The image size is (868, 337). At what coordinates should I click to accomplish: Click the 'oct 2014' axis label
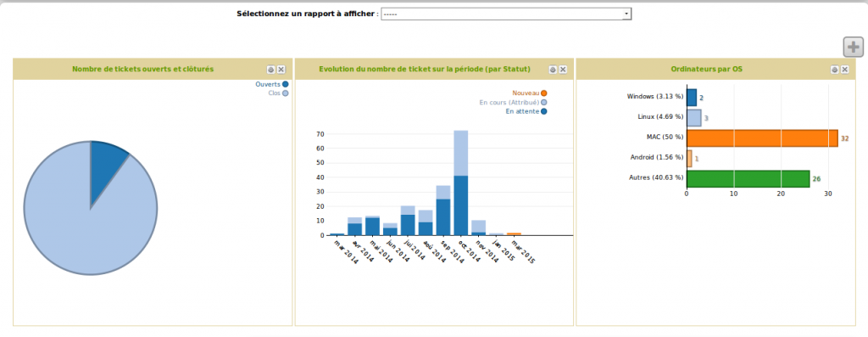469,252
